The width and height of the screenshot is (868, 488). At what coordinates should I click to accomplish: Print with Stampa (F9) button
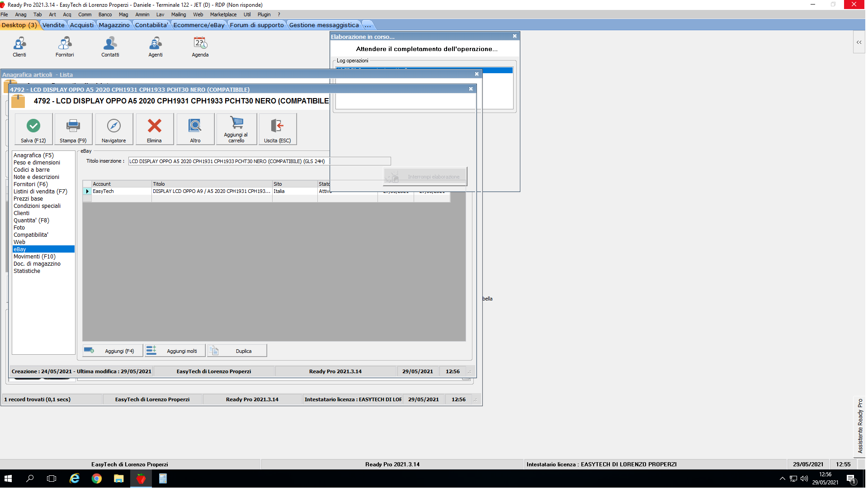pyautogui.click(x=73, y=129)
